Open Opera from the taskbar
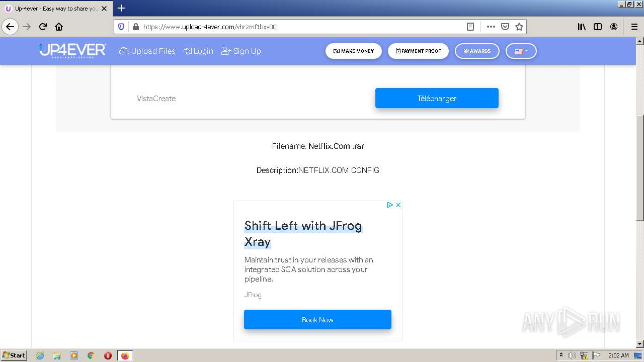Screen dimensions: 644x362 (108, 355)
